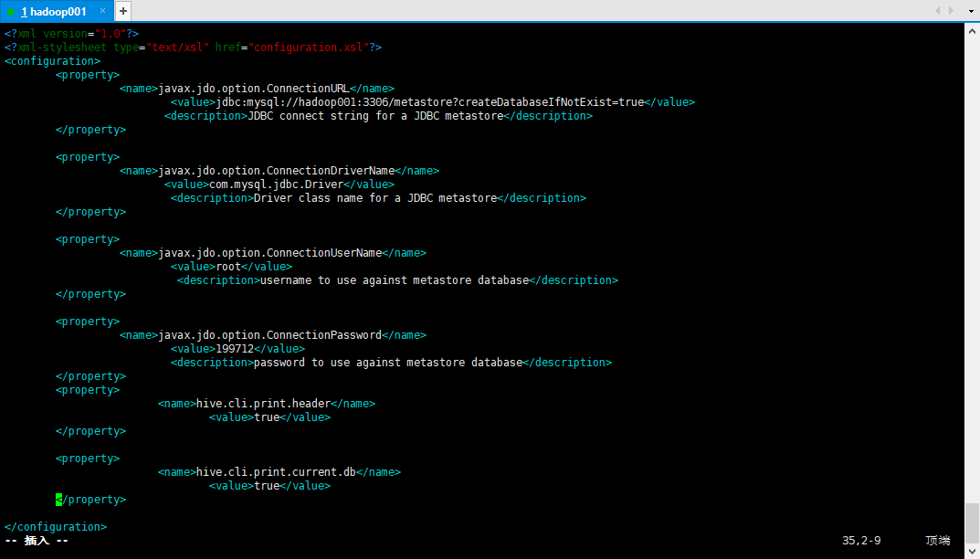This screenshot has height=559, width=980.
Task: Click hive.cli.print.header name text
Action: 263,404
